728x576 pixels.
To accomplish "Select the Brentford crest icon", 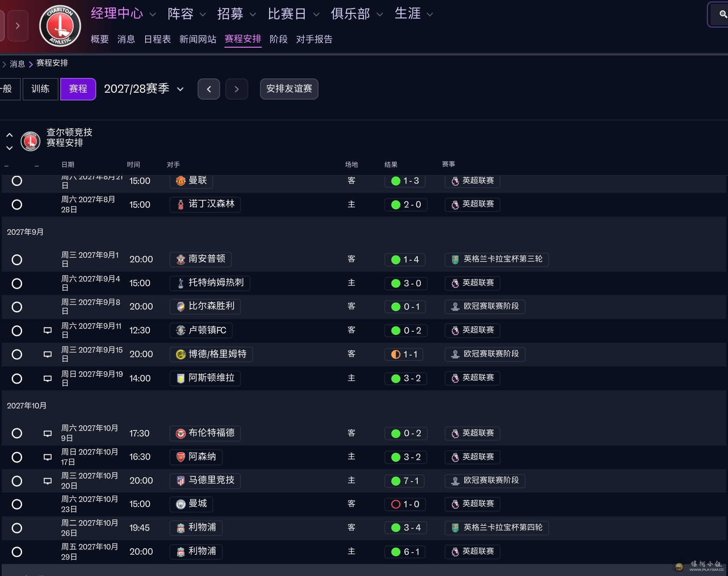I will click(x=181, y=433).
